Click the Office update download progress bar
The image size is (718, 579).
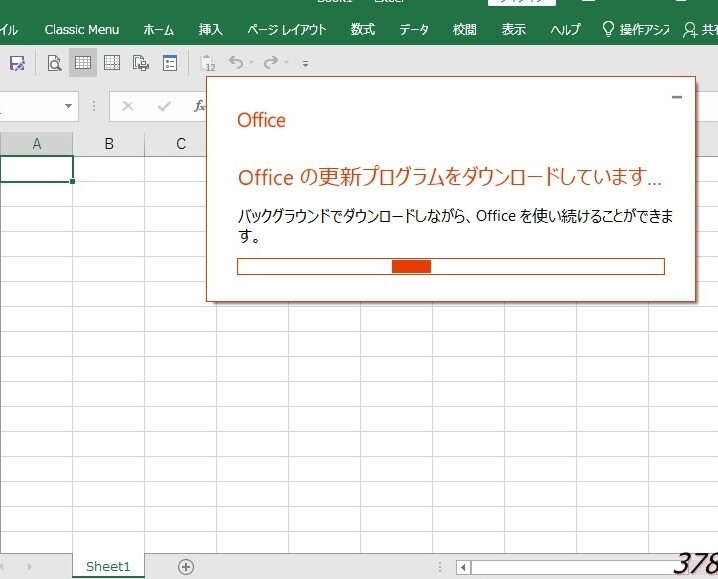450,266
